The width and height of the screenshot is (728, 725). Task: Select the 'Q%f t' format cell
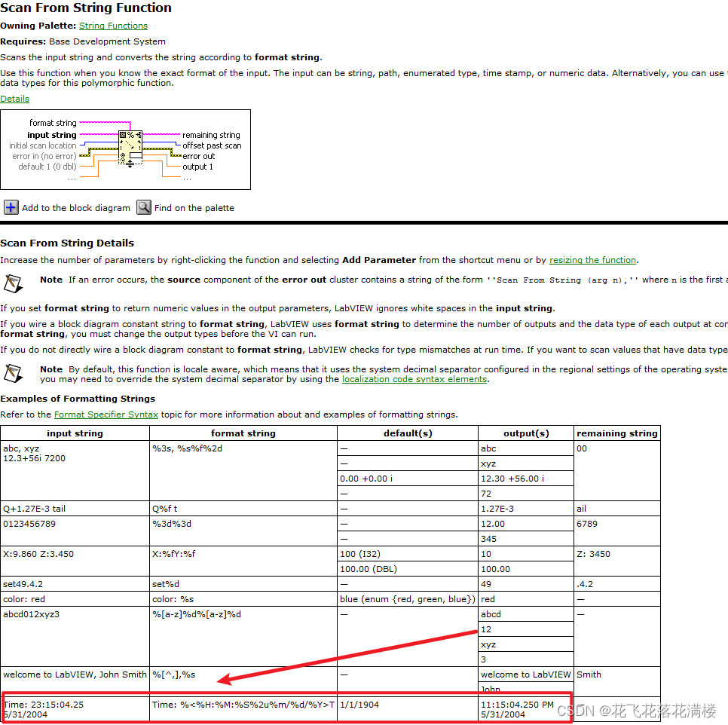[x=243, y=509]
